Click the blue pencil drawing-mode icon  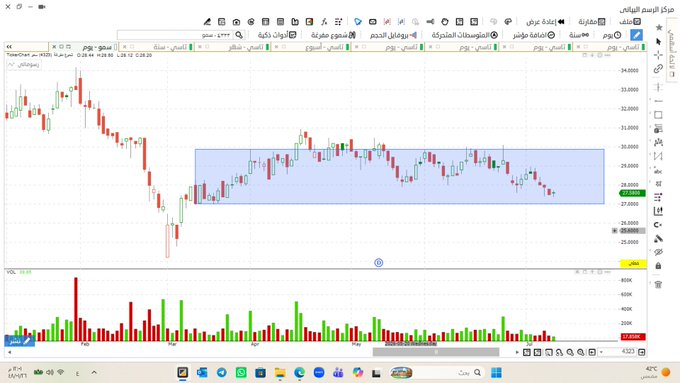(x=636, y=35)
